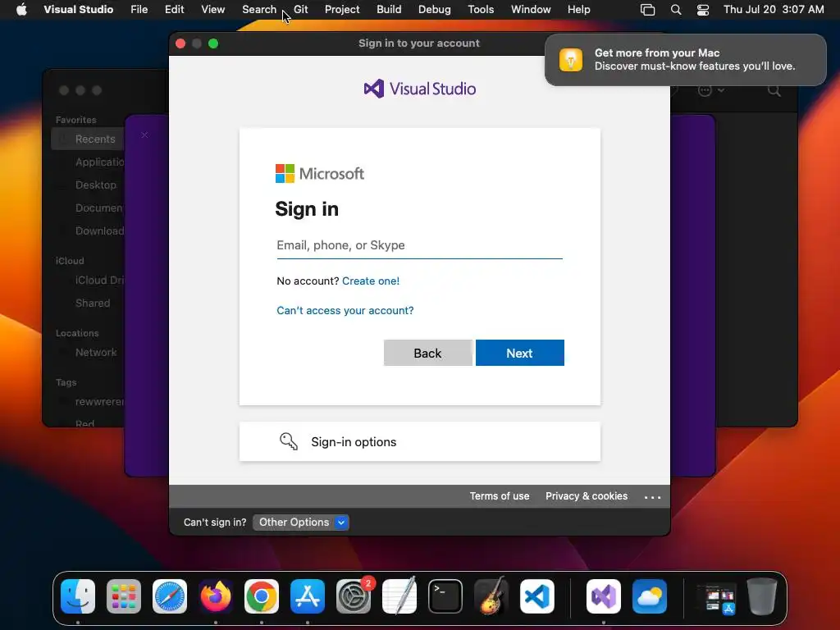The image size is (840, 630).
Task: Focus the Email, phone, or Skype field
Action: tap(419, 245)
